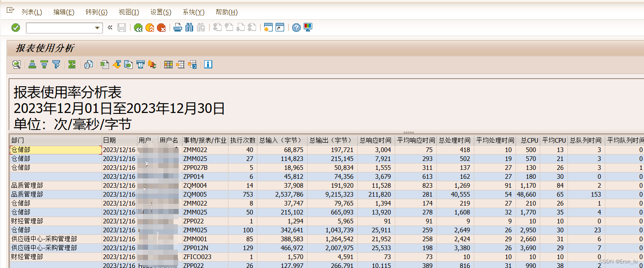
Task: Go back using the green back arrow
Action: pyautogui.click(x=138, y=27)
